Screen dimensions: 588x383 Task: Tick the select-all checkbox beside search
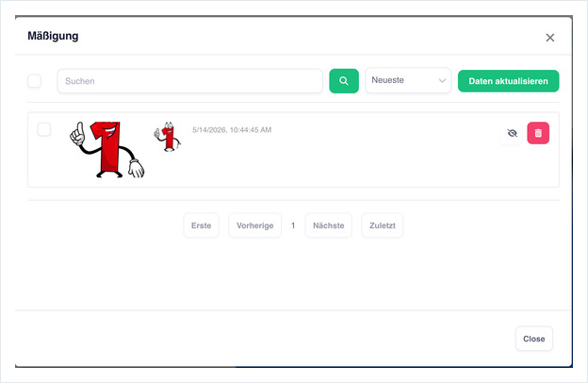coord(35,81)
